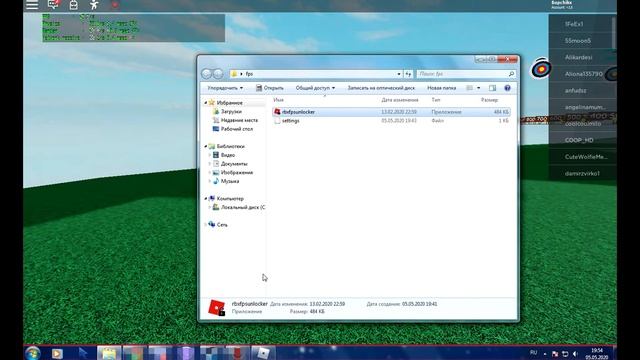The height and width of the screenshot is (360, 640).
Task: Open the media player taskbar icon
Action: coord(57,353)
